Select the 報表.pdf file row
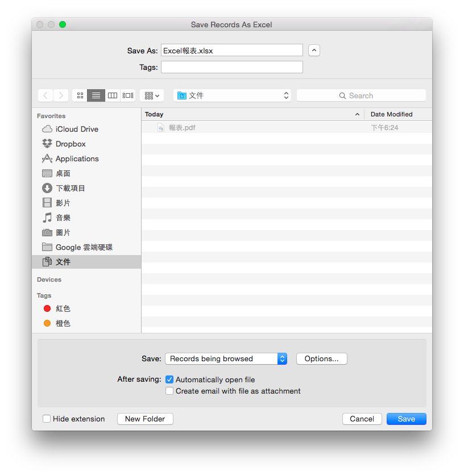This screenshot has height=476, width=464. click(x=287, y=128)
